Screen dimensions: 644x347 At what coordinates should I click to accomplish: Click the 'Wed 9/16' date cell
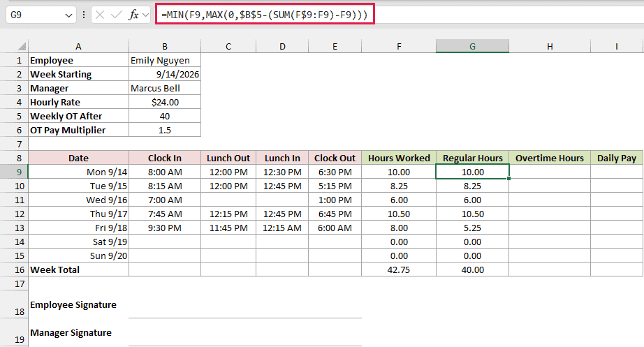78,200
